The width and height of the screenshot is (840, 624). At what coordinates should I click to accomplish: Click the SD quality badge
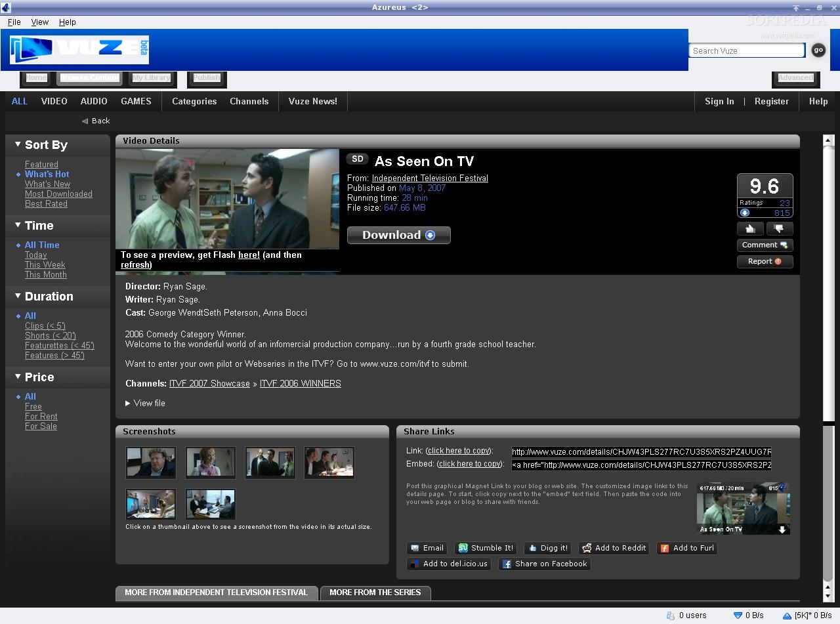coord(358,159)
